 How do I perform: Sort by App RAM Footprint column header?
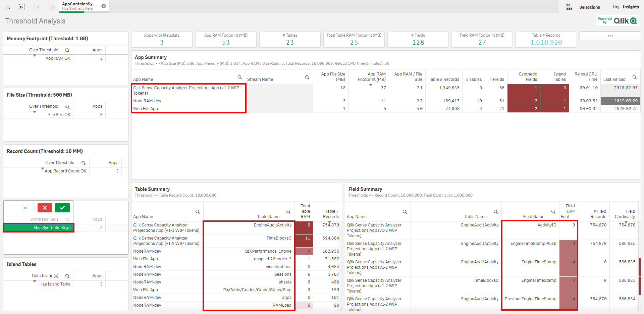point(371,77)
